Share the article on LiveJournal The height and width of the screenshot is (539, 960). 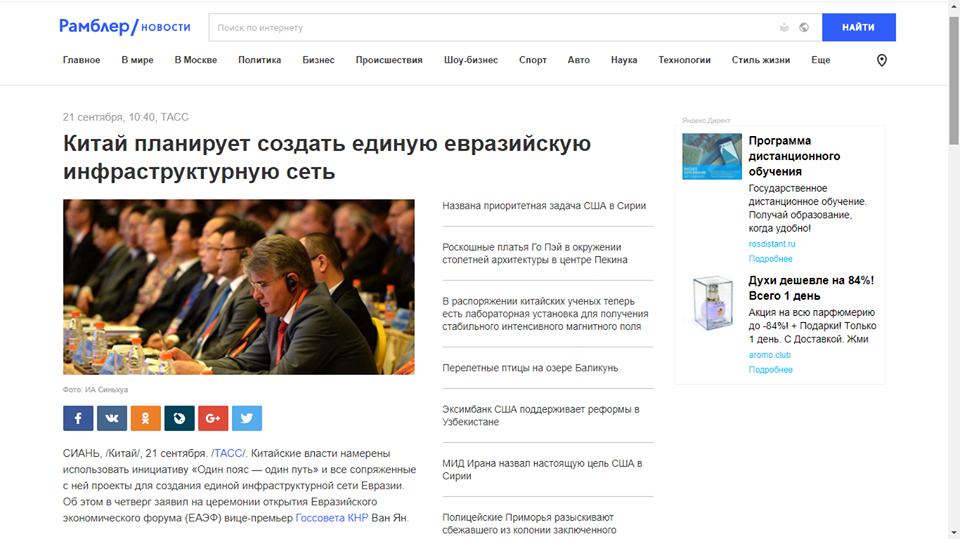pyautogui.click(x=179, y=418)
